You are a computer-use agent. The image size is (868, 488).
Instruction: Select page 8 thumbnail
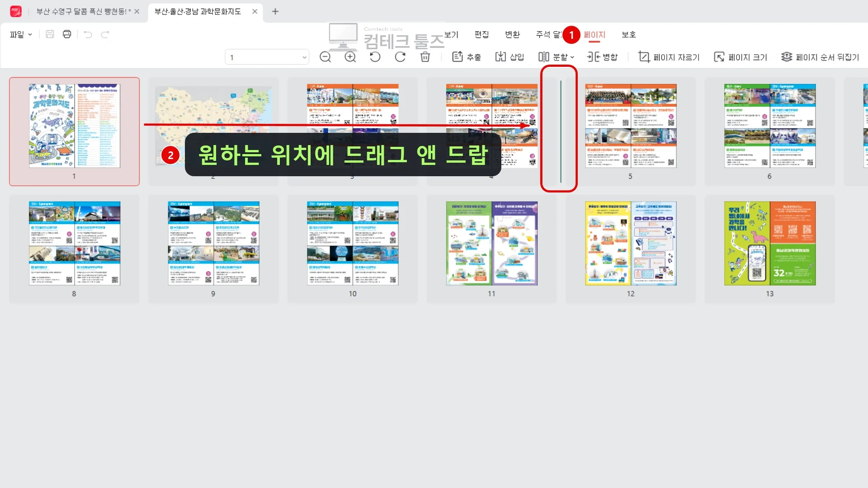(74, 249)
